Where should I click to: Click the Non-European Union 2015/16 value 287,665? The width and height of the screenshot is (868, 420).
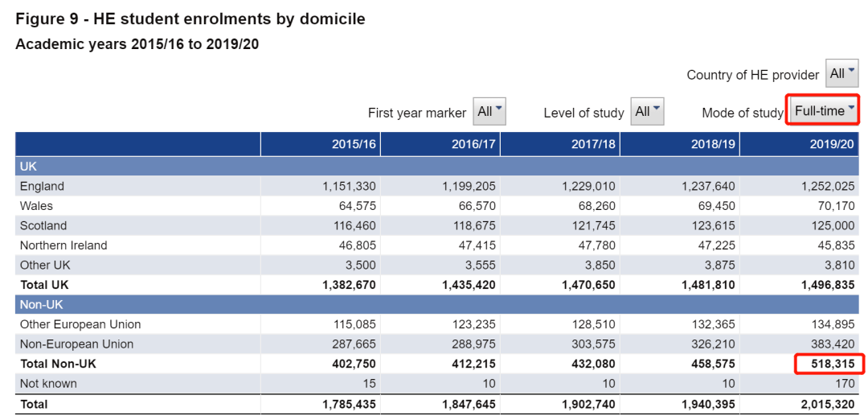[354, 344]
